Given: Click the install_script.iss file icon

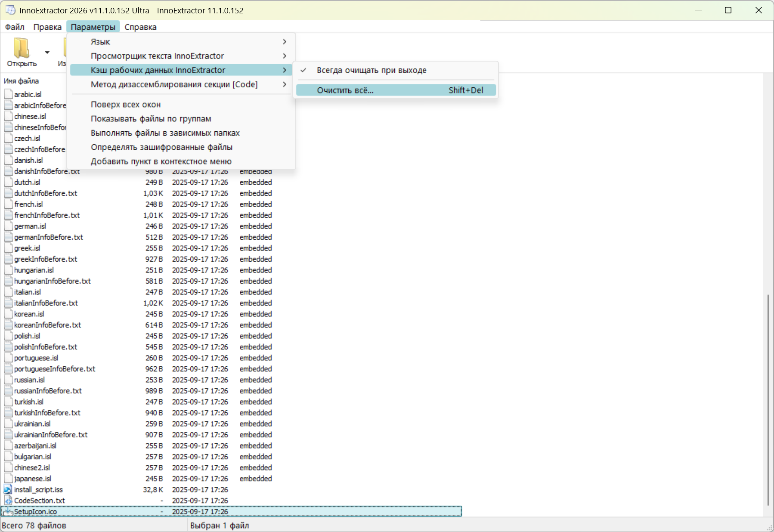Looking at the screenshot, I should [8, 489].
